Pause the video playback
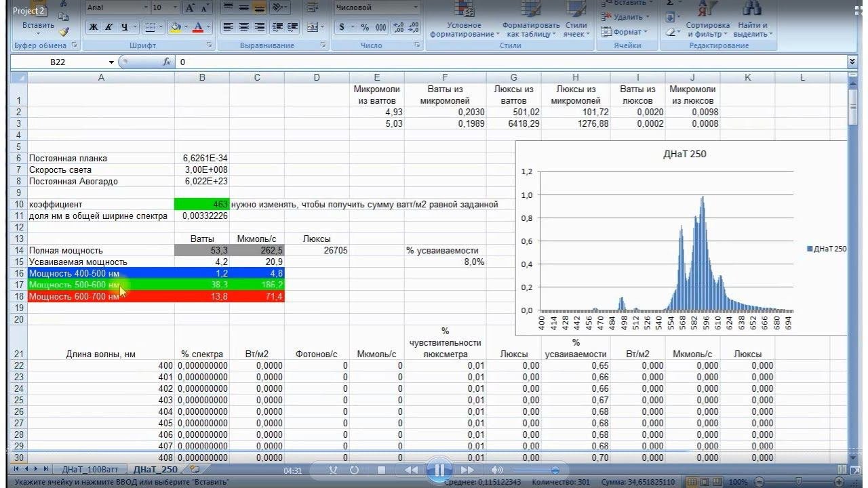Viewport: 868px width, 488px height. (x=439, y=469)
